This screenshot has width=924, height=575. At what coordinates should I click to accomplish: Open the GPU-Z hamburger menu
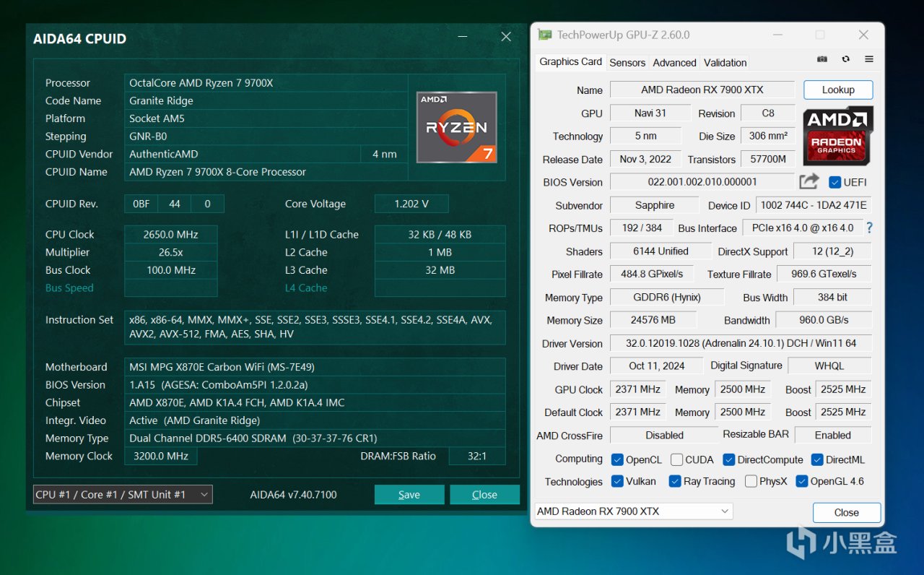[869, 59]
